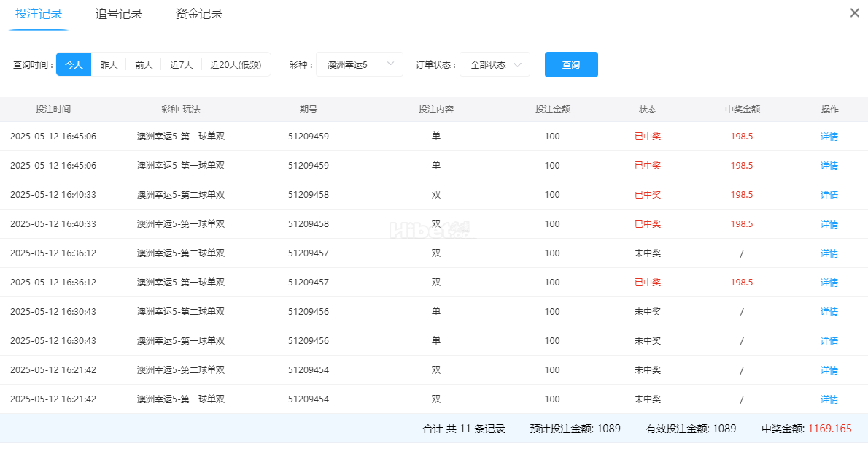
Task: Click the 中奖金额 column header
Action: point(742,110)
